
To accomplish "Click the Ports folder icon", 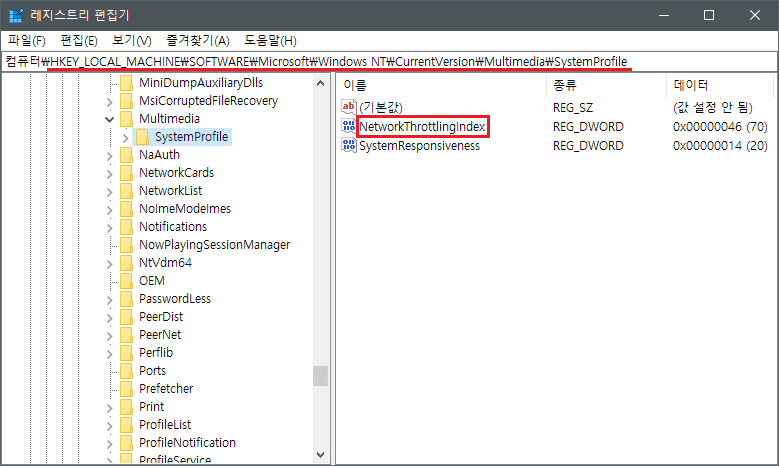I will click(127, 371).
